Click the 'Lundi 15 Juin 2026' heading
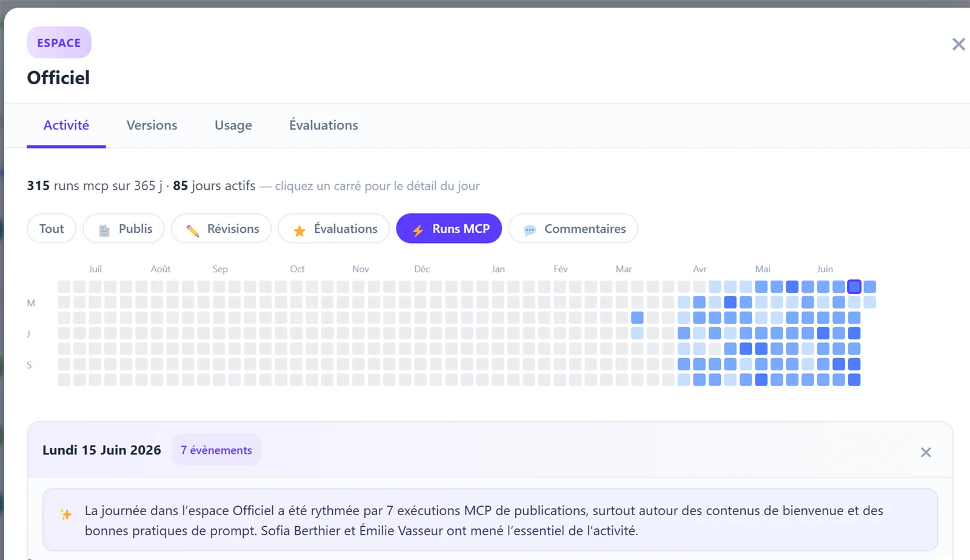Screen dimensions: 970x560 (102, 450)
